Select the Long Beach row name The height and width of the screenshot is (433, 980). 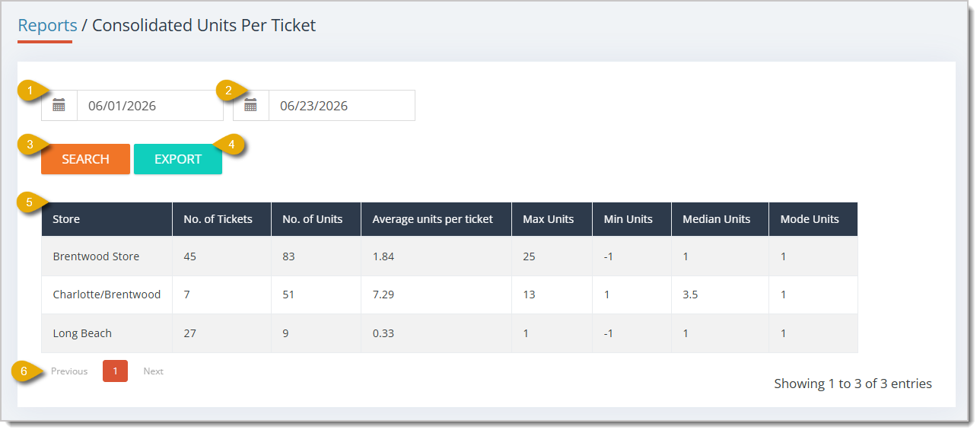click(x=82, y=333)
